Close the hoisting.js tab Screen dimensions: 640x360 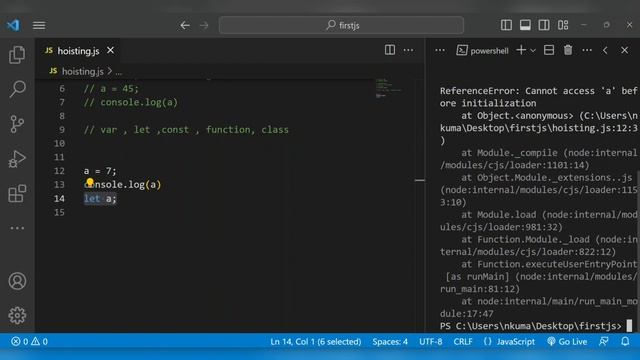coord(111,50)
